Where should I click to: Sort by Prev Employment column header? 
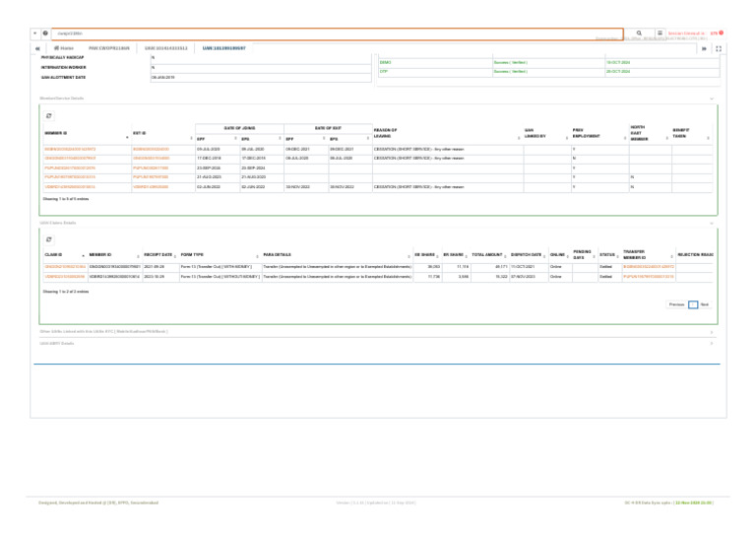599,133
